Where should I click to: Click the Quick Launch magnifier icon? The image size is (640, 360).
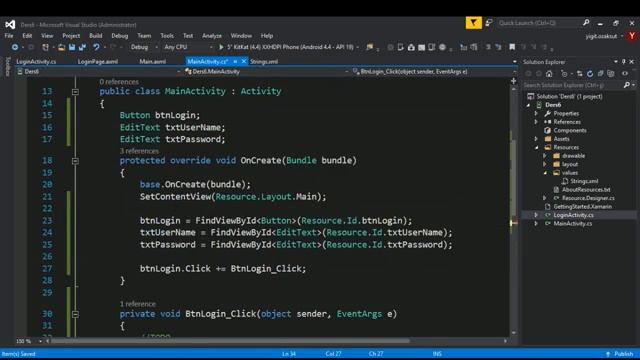586,23
